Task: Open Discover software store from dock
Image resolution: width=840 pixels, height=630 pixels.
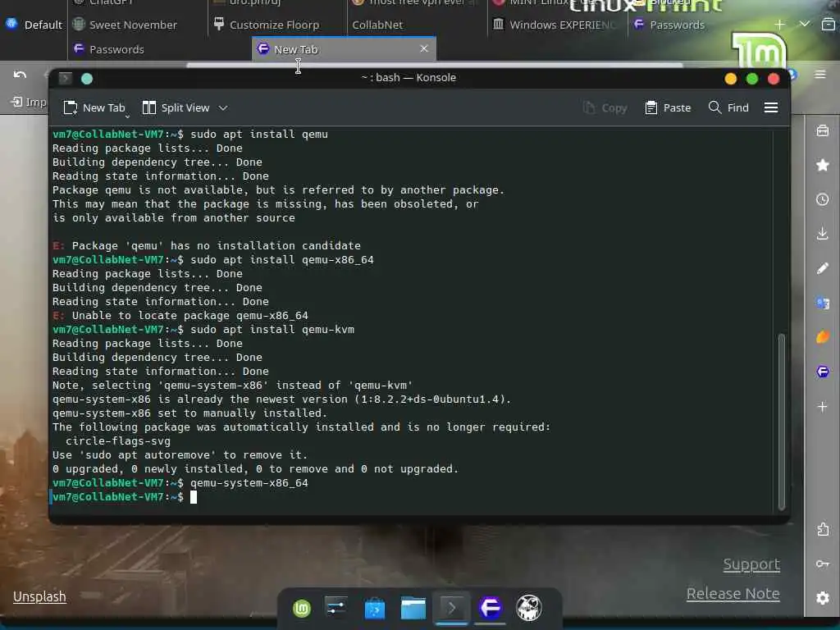Action: coord(374,608)
